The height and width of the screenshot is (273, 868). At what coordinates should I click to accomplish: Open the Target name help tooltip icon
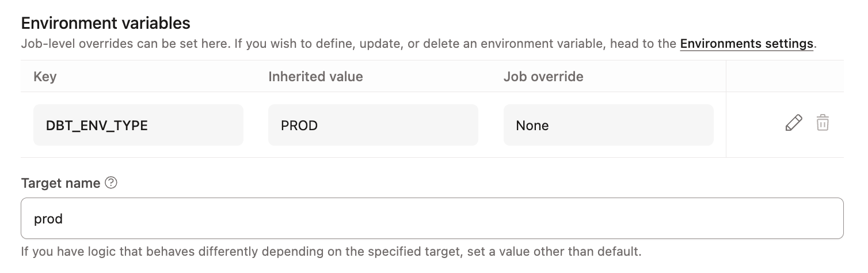pyautogui.click(x=112, y=183)
